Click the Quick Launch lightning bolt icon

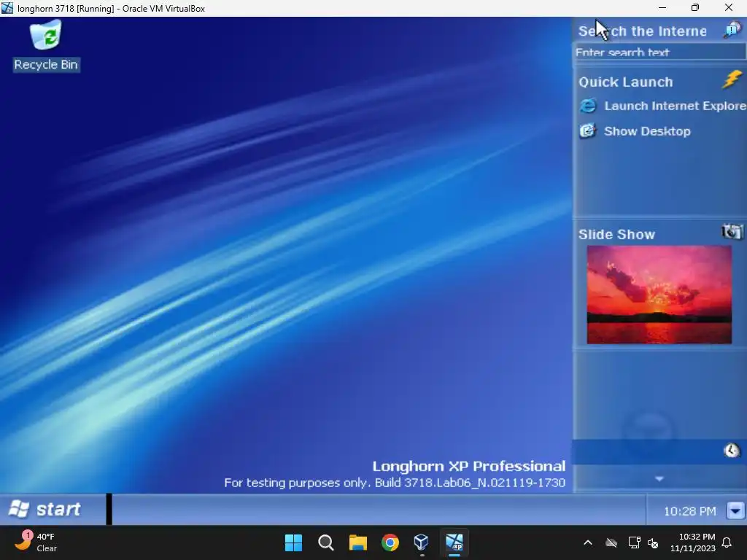(732, 79)
